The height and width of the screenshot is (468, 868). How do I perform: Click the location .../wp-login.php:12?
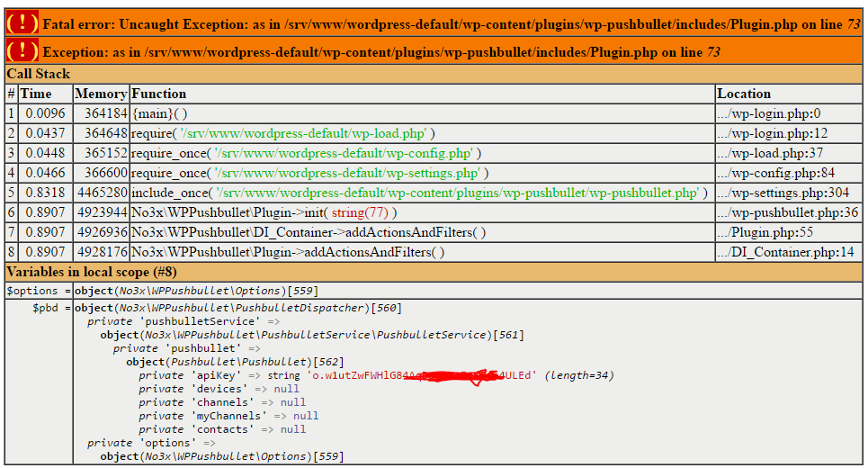[773, 133]
